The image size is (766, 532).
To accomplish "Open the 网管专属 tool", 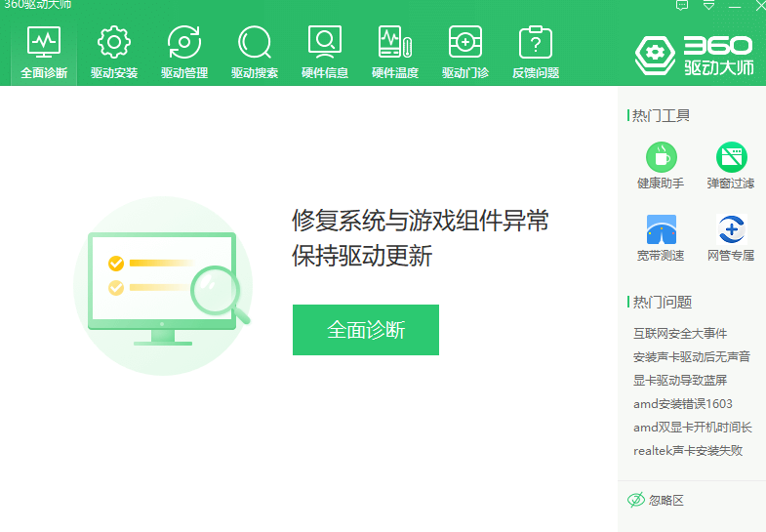I will click(731, 229).
